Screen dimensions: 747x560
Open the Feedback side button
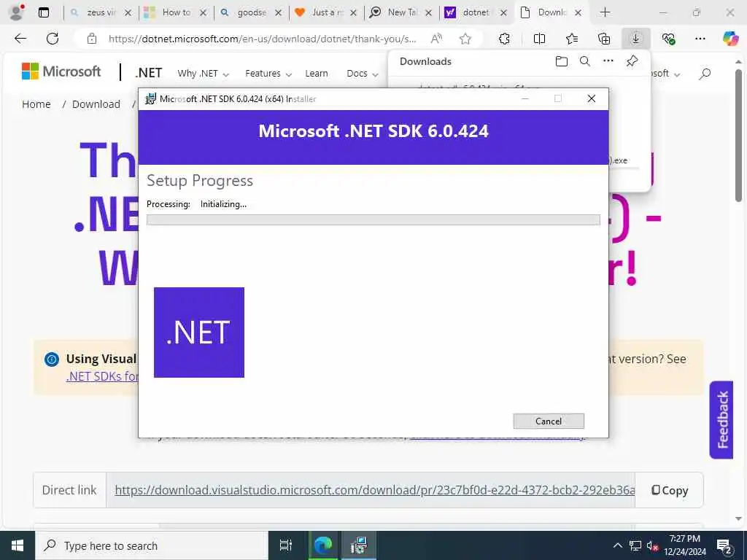[x=721, y=420]
